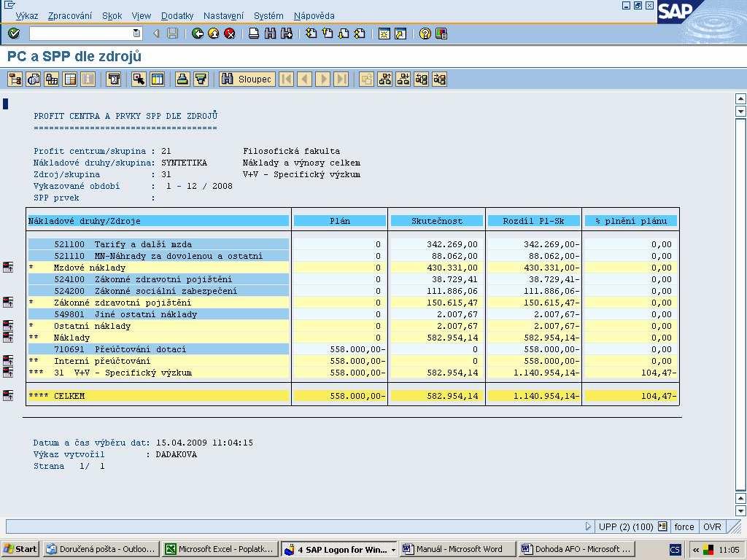Click into the SAP command input field
Image resolution: width=747 pixels, height=560 pixels.
(81, 34)
